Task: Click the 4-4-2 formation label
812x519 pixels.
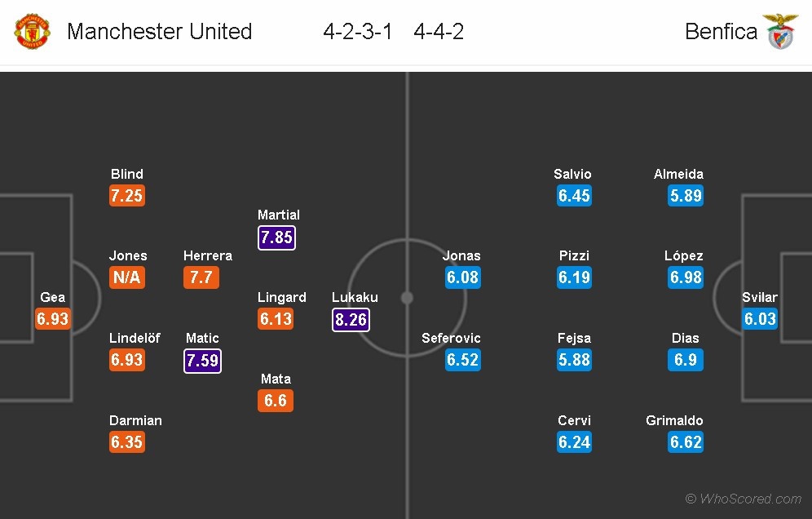Action: pyautogui.click(x=439, y=32)
